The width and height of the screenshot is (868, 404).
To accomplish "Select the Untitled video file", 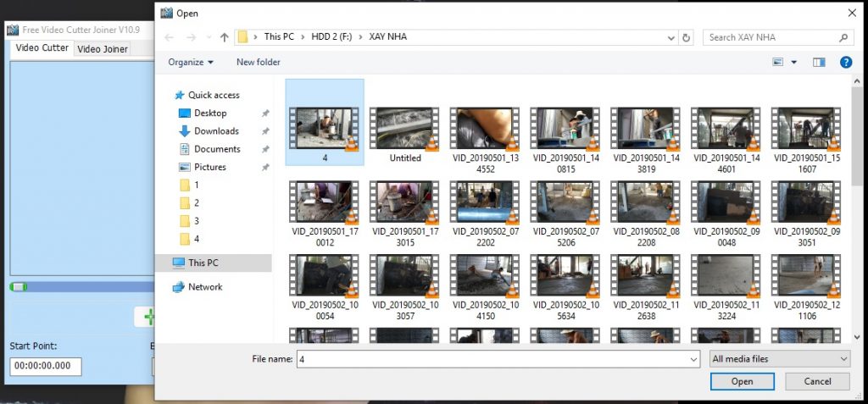I will pyautogui.click(x=405, y=135).
